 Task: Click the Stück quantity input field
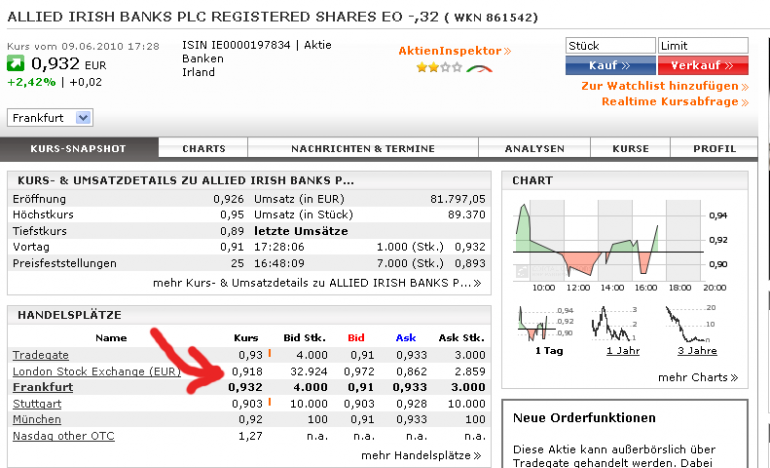click(610, 46)
